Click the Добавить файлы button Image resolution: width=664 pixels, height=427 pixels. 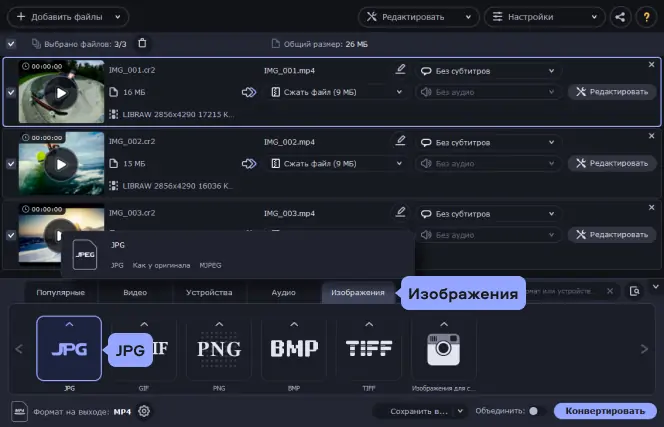coord(66,17)
